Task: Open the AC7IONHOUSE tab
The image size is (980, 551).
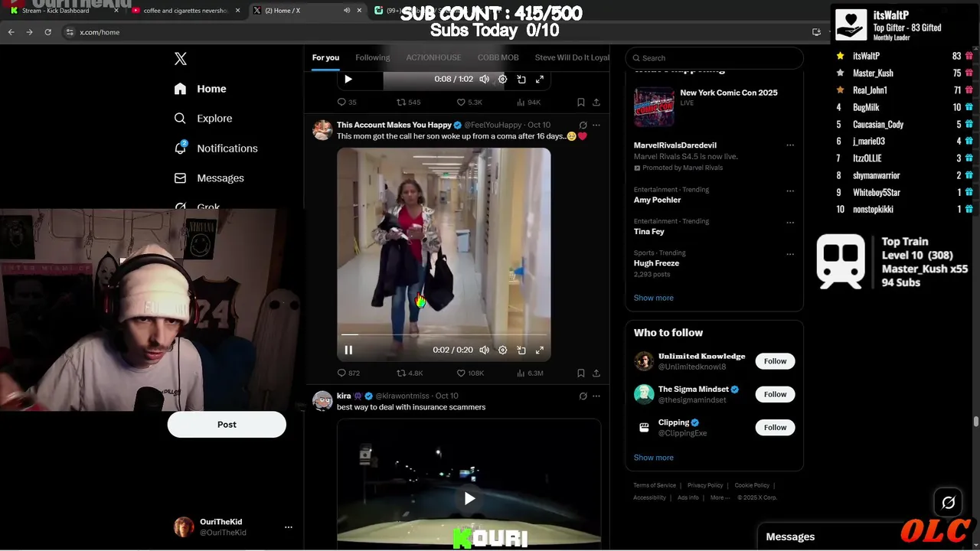Action: (x=433, y=57)
